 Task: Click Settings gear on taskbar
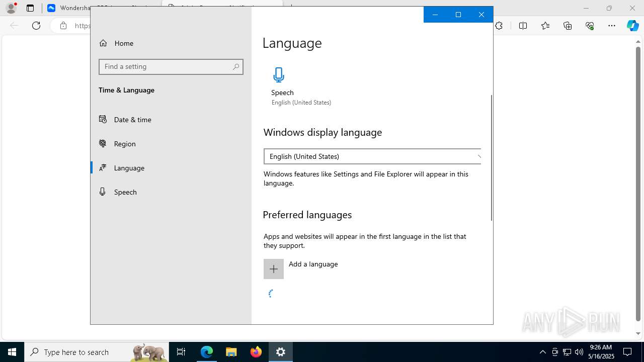(281, 352)
